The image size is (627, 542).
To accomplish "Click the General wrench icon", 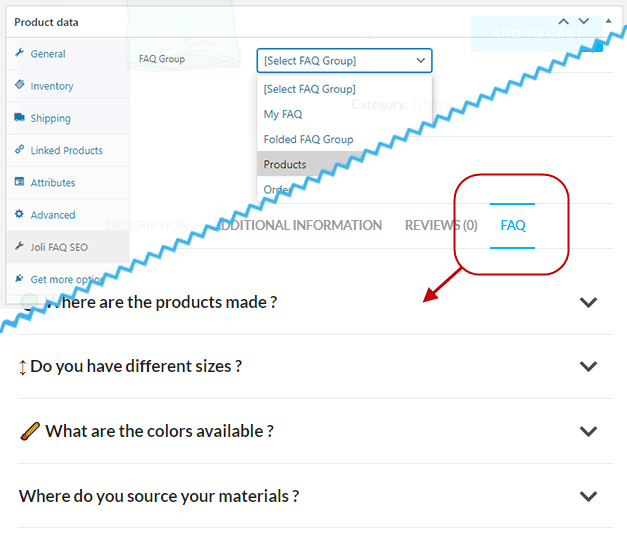I will (20, 52).
